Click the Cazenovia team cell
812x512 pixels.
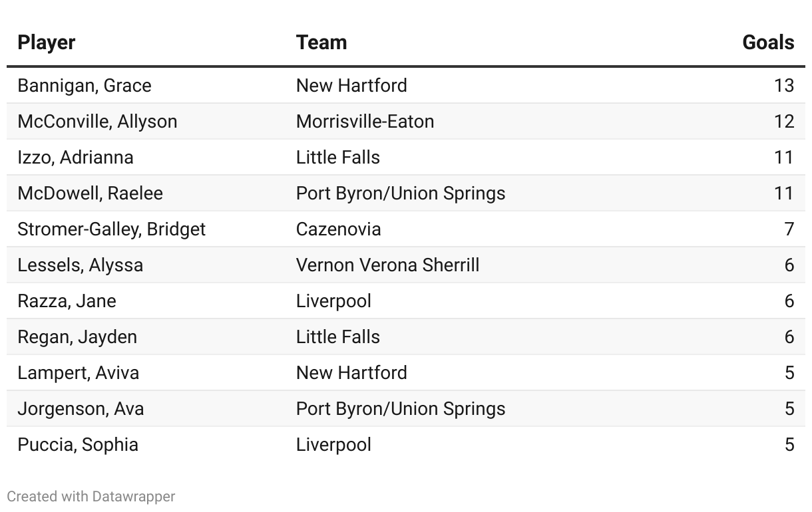tap(338, 229)
